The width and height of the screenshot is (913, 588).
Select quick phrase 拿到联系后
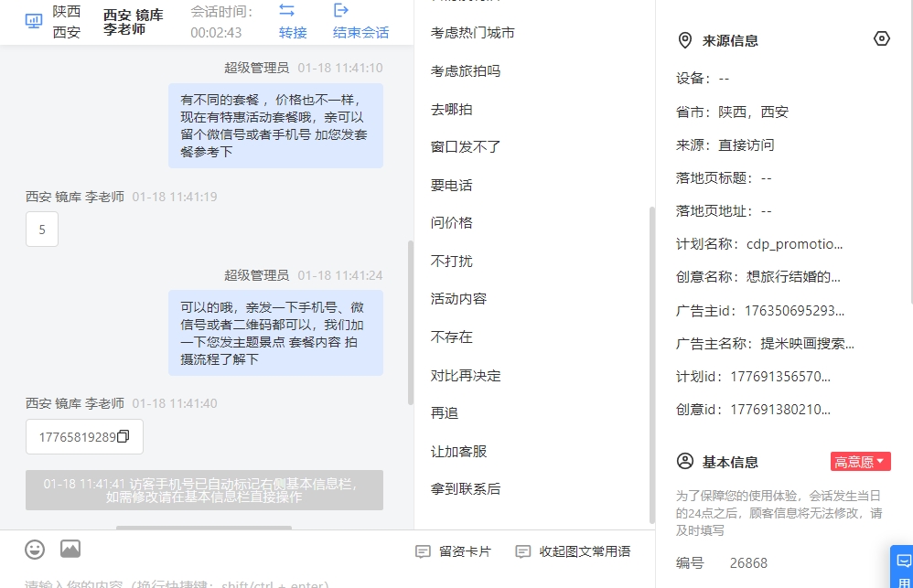(x=466, y=488)
